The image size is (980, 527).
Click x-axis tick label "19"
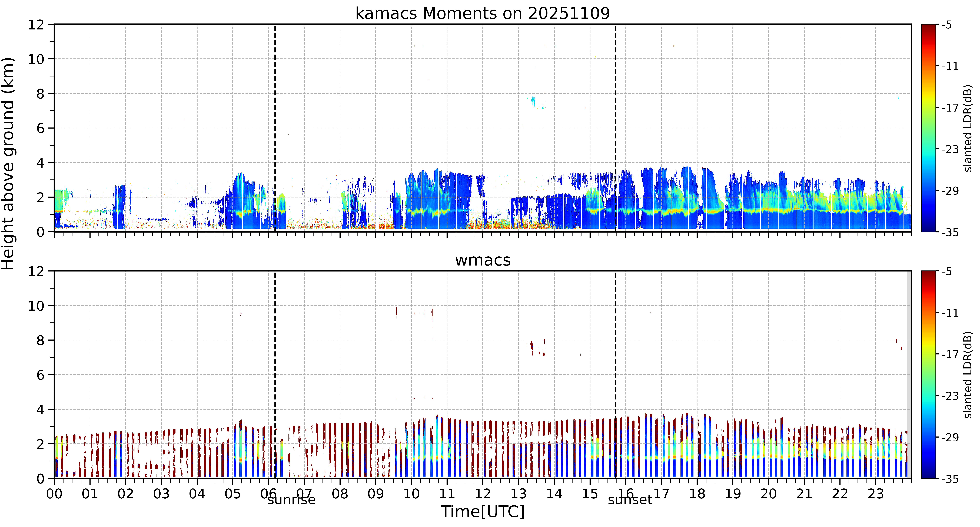[x=733, y=494]
